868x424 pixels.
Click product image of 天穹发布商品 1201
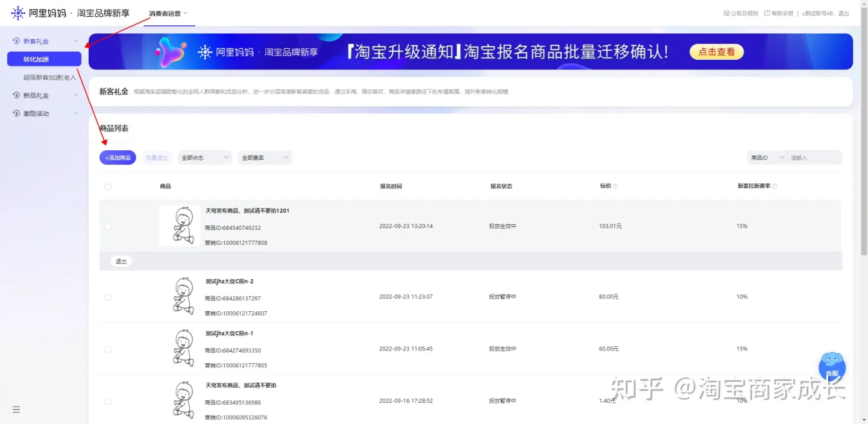180,226
